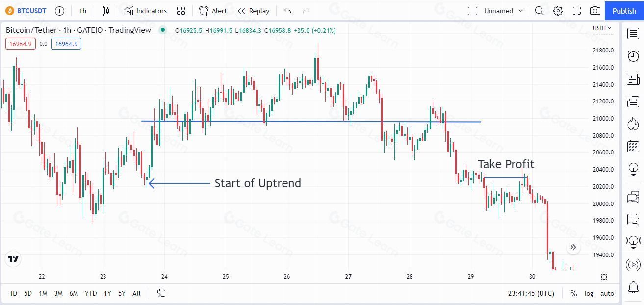Take a chart snapshot with camera icon
The width and height of the screenshot is (644, 305).
click(595, 11)
